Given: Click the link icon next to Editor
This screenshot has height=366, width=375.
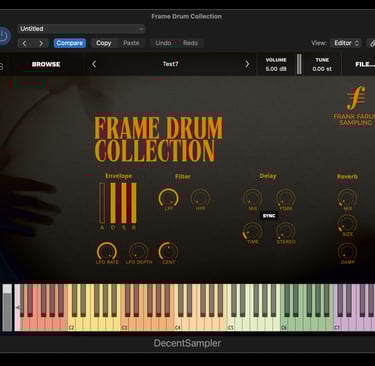Looking at the screenshot, I should (371, 43).
